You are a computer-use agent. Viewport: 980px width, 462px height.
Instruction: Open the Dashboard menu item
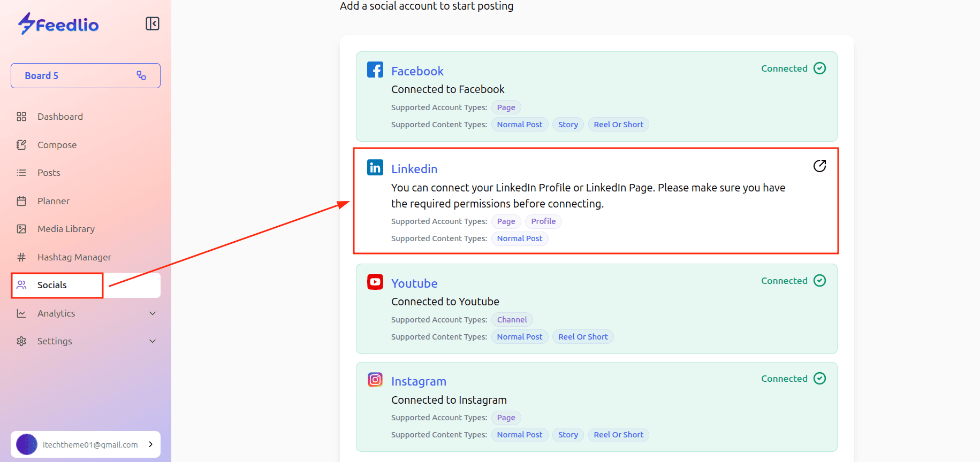60,117
